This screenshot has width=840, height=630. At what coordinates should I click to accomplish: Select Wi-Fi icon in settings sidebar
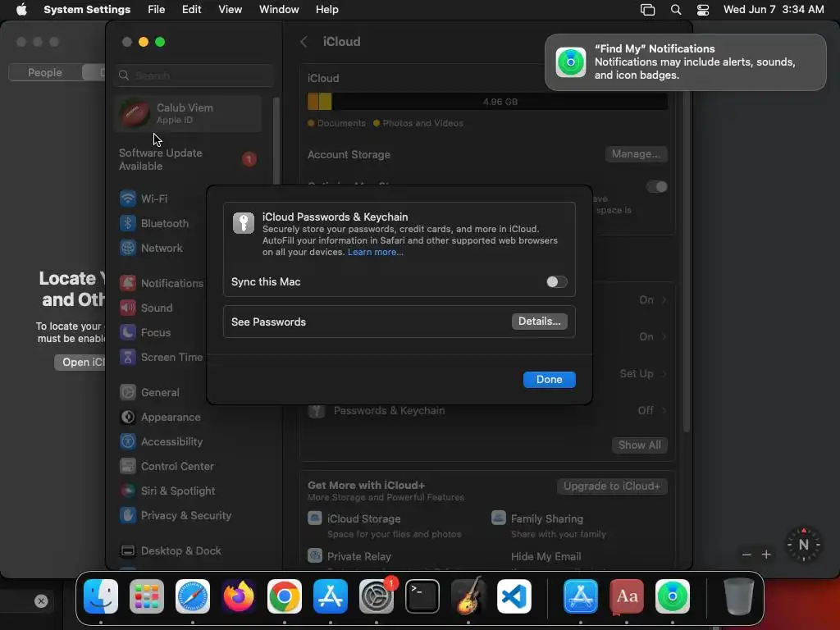coord(127,199)
